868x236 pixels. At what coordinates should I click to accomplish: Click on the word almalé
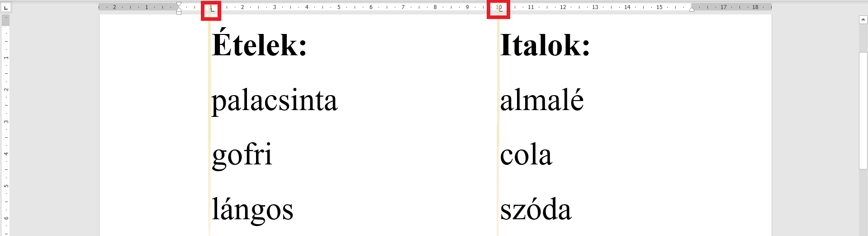(x=542, y=101)
